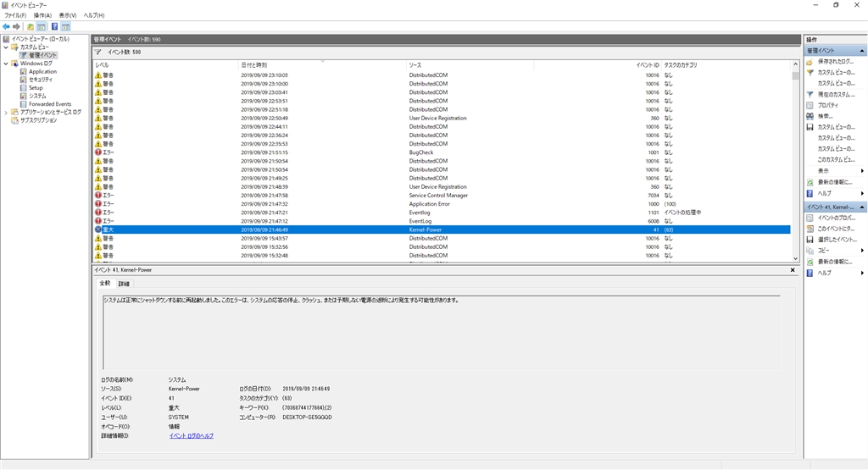Open 保存されたログ action in the actions pane

[836, 61]
